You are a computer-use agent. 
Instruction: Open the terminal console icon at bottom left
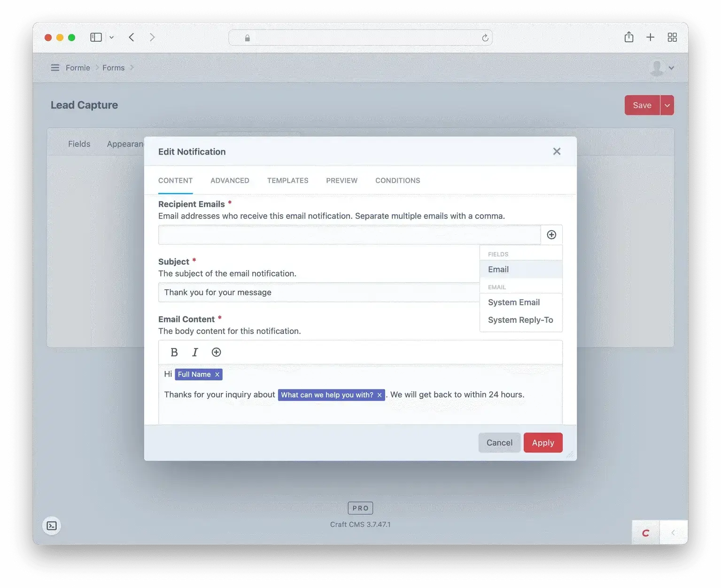tap(52, 526)
